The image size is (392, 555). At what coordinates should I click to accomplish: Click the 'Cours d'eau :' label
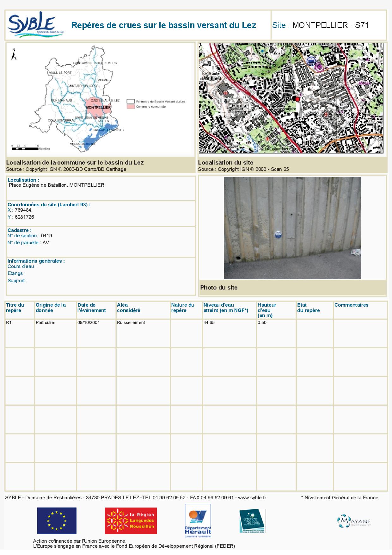pyautogui.click(x=22, y=266)
